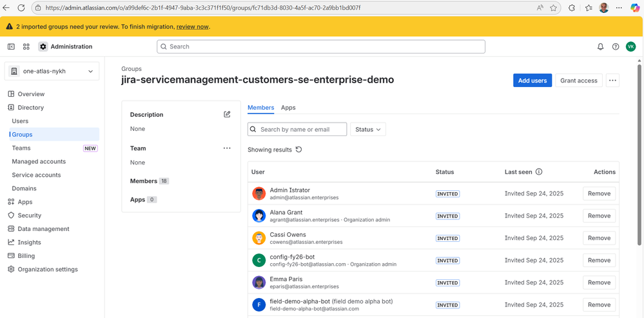Viewport: 644px width, 318px height.
Task: Refresh the results with the reload icon
Action: (x=298, y=150)
